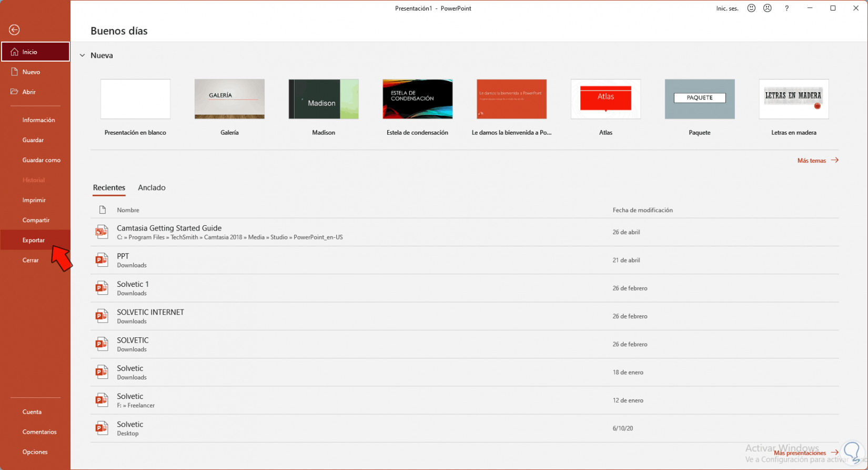Select Nuevo in the sidebar
This screenshot has height=470, width=868.
point(35,72)
